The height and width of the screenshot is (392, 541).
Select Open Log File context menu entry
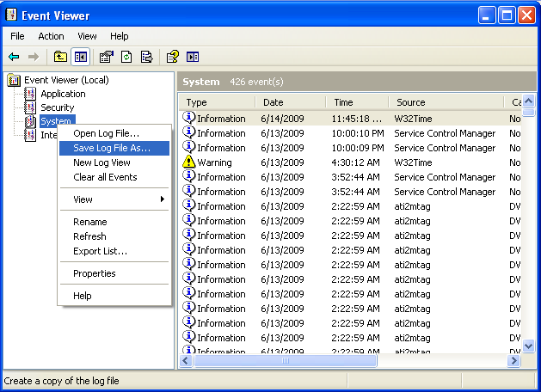pos(106,133)
